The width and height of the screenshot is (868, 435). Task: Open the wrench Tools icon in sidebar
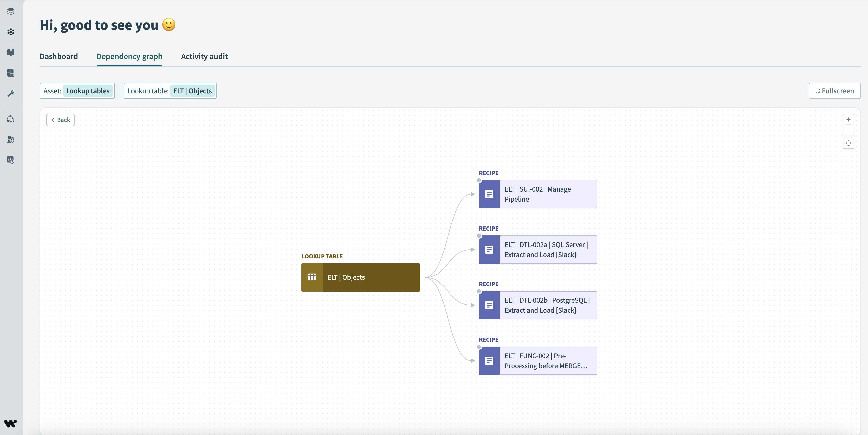(x=11, y=93)
